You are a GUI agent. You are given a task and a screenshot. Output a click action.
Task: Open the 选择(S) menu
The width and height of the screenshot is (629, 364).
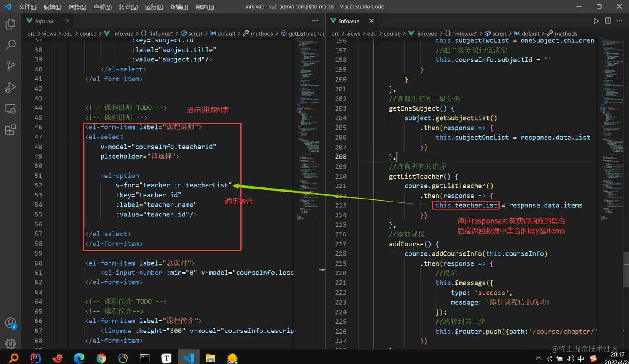click(x=77, y=7)
